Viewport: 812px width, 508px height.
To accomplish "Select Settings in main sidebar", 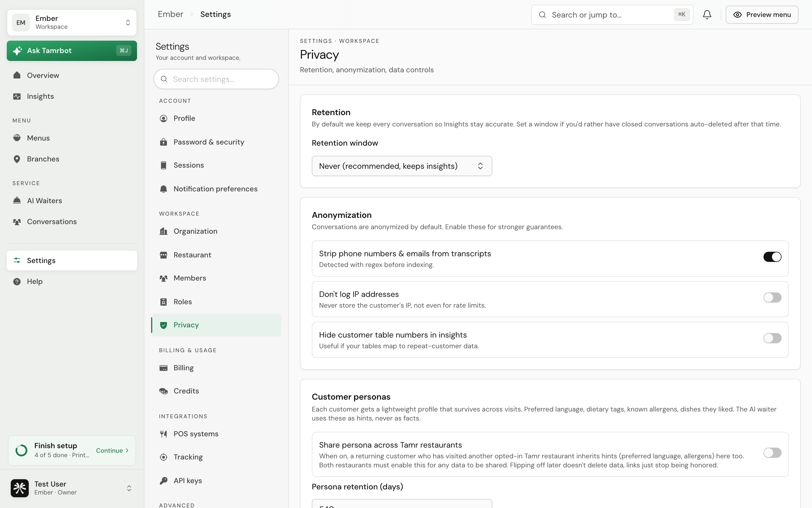I will (x=72, y=260).
